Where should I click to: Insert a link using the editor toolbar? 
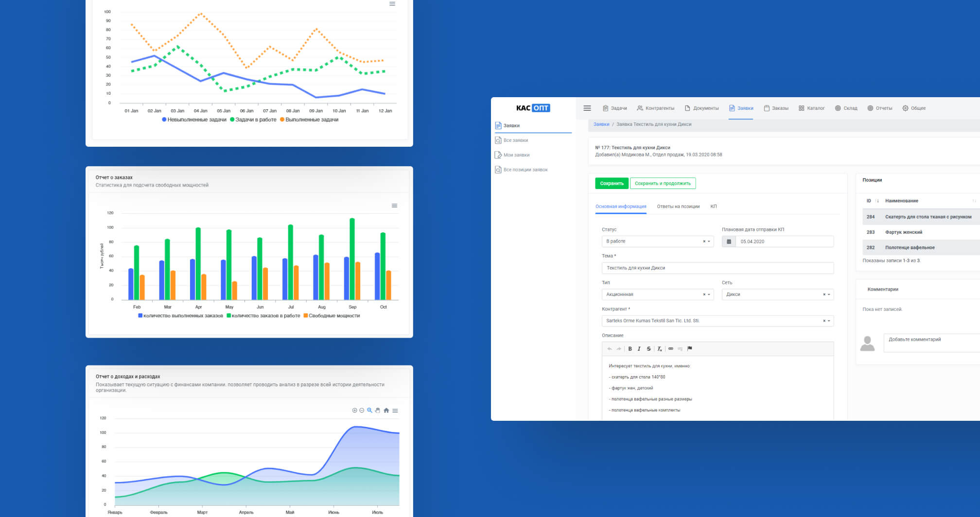[671, 349]
